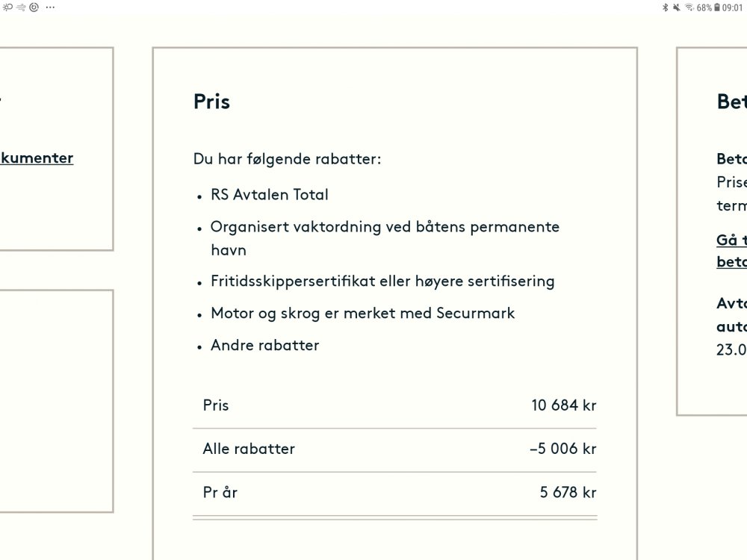Open the partially visible Dokumenter link

(x=37, y=158)
